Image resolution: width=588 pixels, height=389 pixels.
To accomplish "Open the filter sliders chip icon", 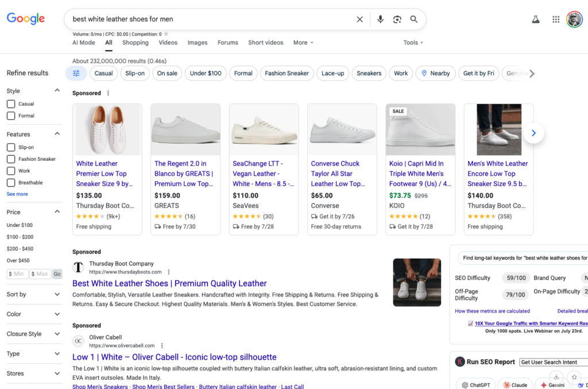I will click(76, 73).
